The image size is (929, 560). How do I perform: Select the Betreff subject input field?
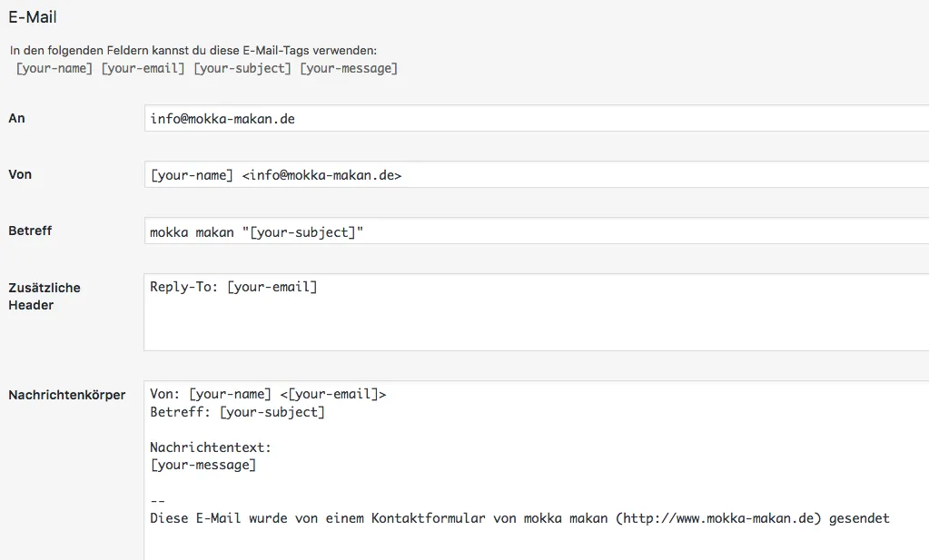536,231
